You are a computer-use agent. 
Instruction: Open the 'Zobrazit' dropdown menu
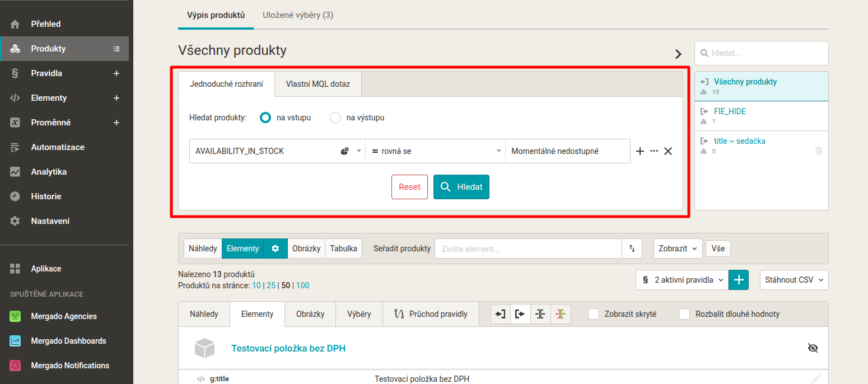click(x=678, y=249)
